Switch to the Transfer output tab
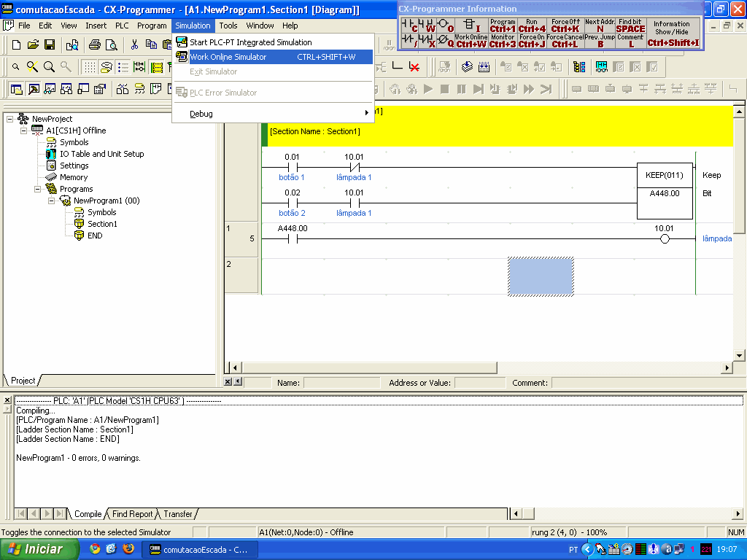The height and width of the screenshot is (560, 747). 178,514
